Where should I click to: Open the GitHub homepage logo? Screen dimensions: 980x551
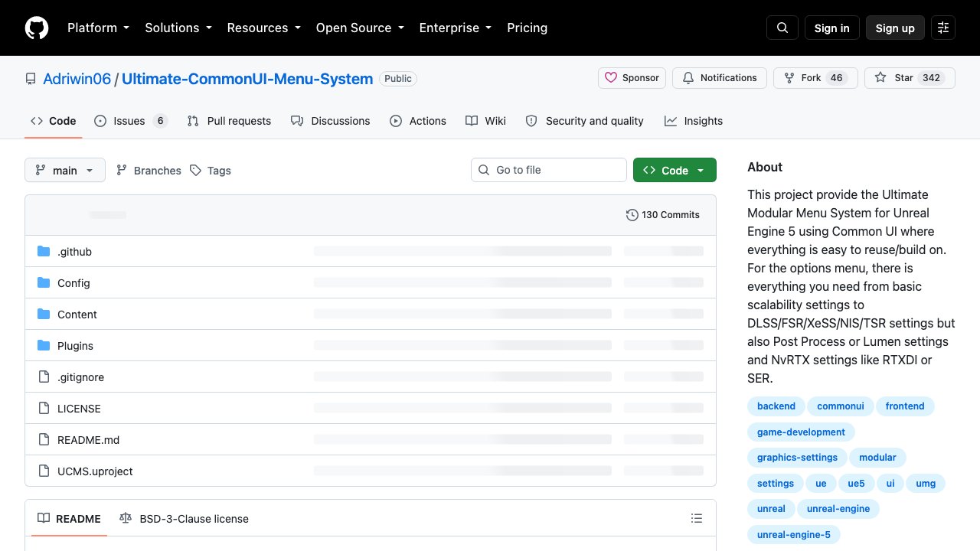37,28
